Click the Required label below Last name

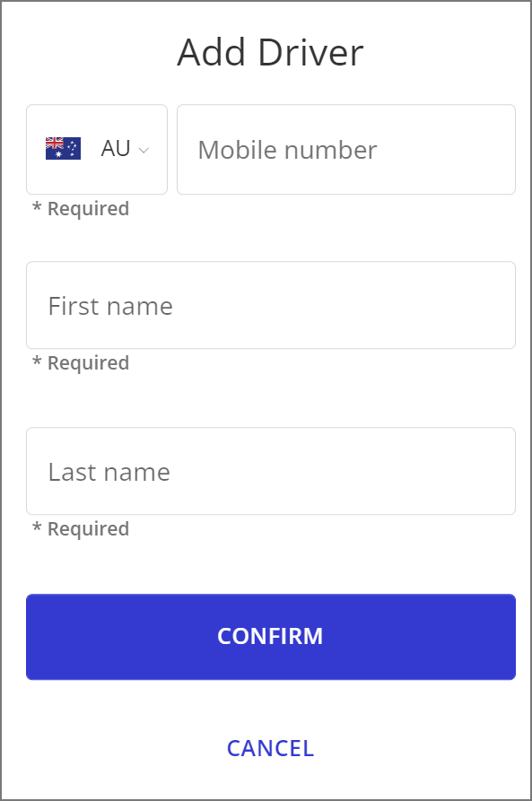coord(76,528)
